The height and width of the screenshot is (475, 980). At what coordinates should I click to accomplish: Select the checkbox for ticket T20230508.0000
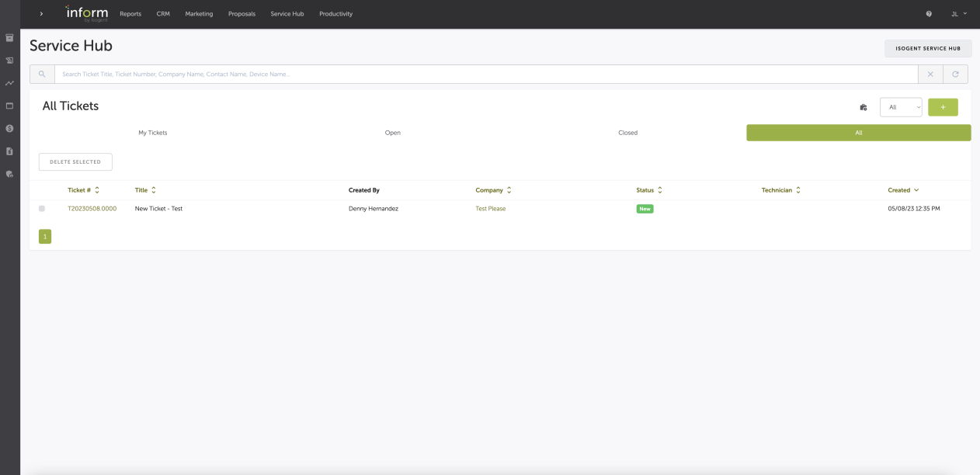tap(42, 209)
